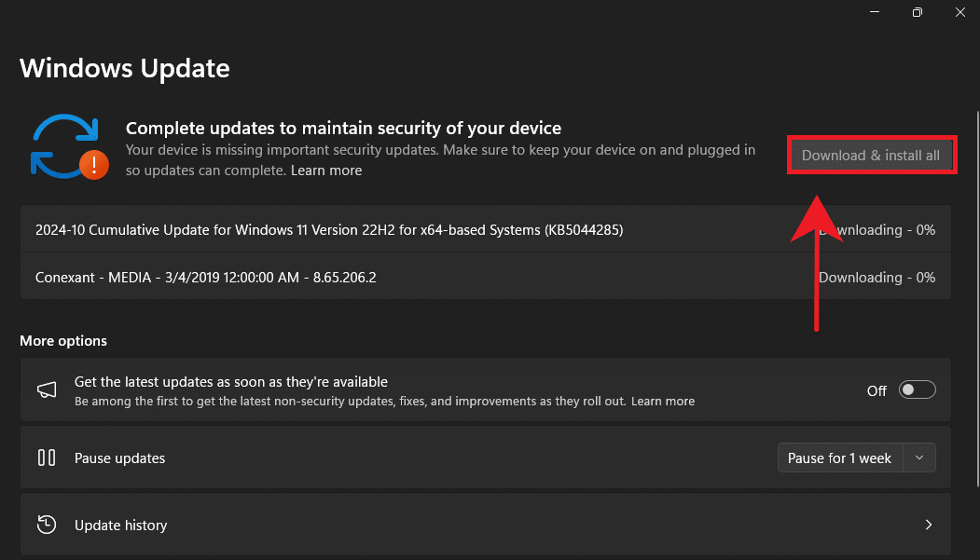Click the megaphone icon beside latest updates
Viewport: 980px width, 560px height.
pyautogui.click(x=47, y=390)
